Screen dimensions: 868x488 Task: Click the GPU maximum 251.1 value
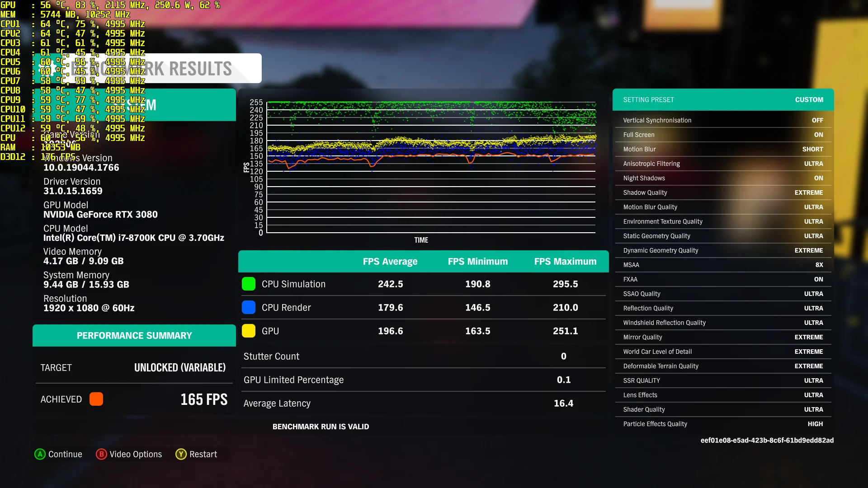pos(566,331)
